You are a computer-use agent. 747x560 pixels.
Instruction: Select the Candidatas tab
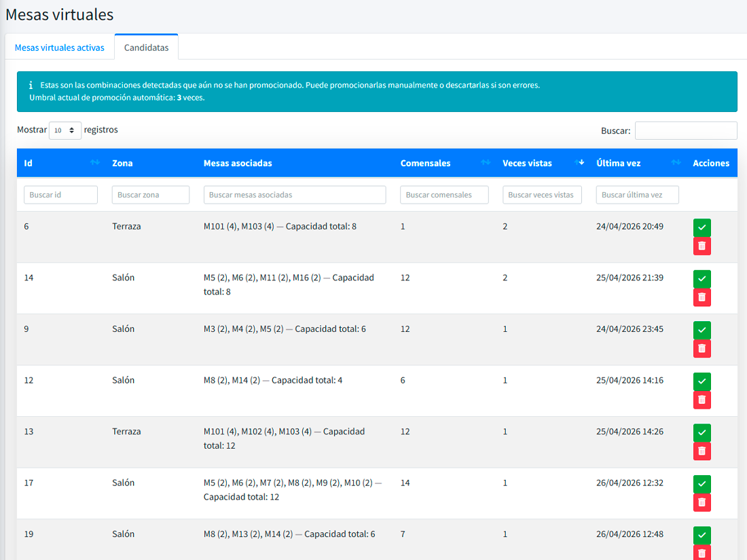pyautogui.click(x=146, y=48)
